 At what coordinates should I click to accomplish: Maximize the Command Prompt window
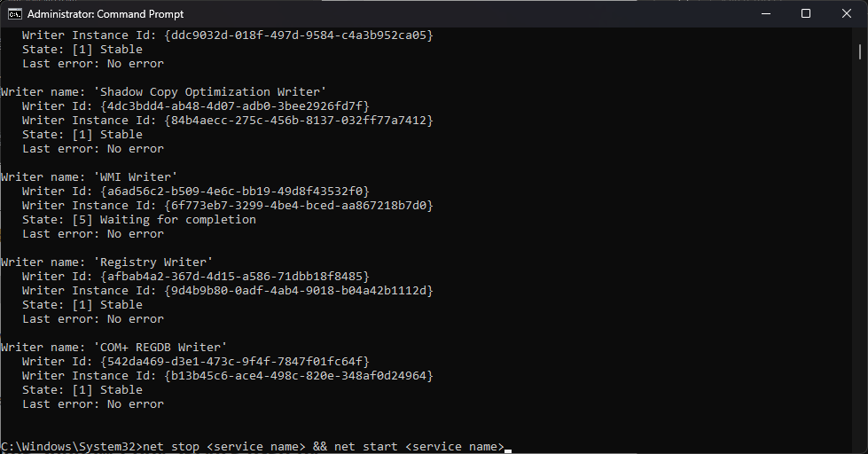click(x=806, y=14)
